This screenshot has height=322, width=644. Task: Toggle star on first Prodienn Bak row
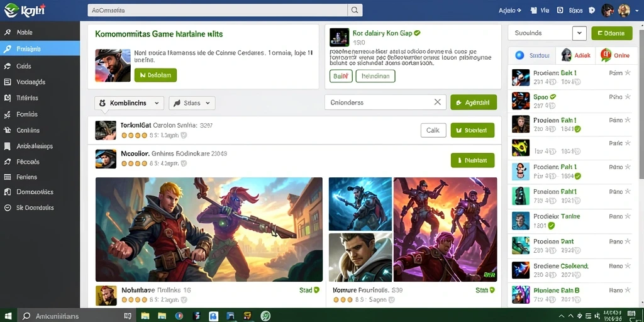(628, 73)
